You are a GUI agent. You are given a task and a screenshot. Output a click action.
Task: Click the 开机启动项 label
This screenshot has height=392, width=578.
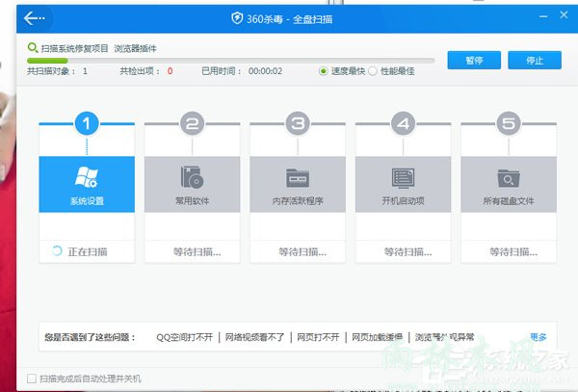click(403, 201)
